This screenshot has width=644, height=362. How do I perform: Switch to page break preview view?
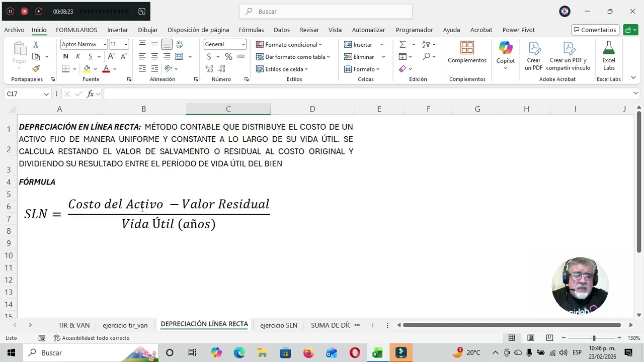tap(549, 338)
